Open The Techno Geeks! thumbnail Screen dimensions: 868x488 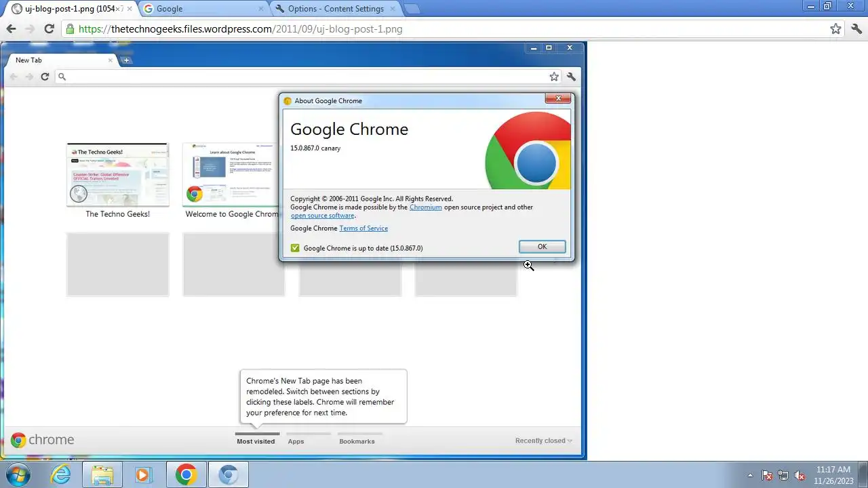[117, 175]
